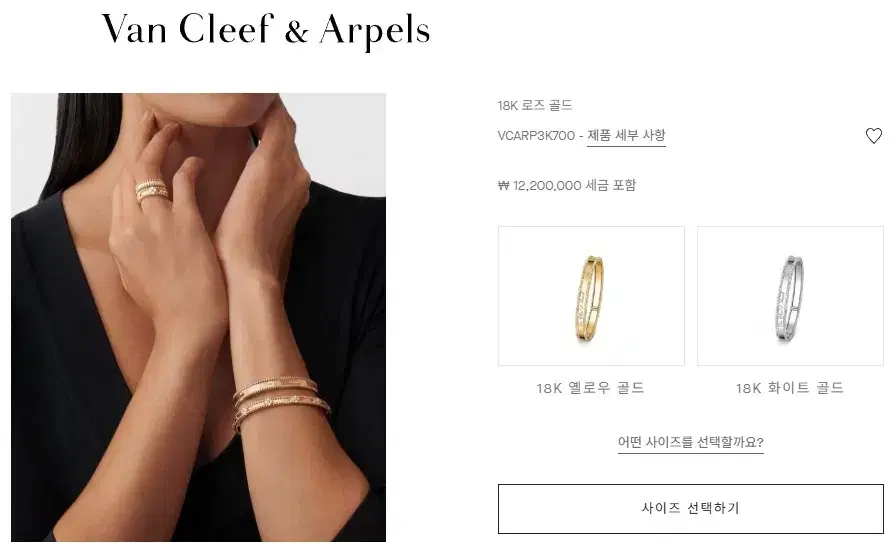Click the ring on the model's finger
Viewport: 891px width, 543px height.
[x=152, y=190]
